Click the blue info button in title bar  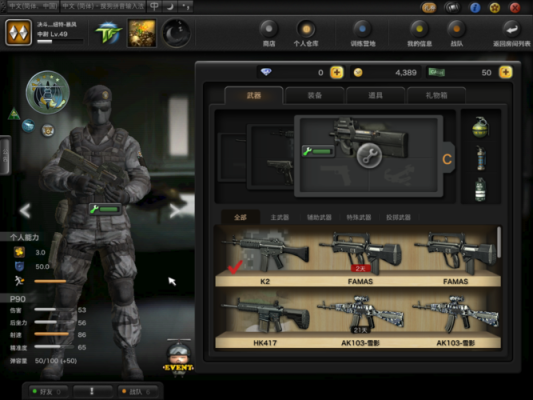coord(475,7)
